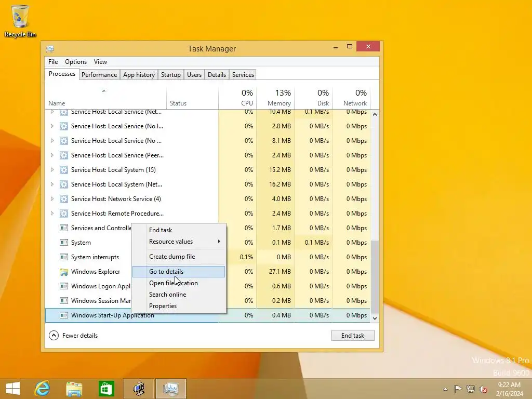The image size is (532, 399).
Task: Sort processes by the Name column header
Action: (x=105, y=98)
